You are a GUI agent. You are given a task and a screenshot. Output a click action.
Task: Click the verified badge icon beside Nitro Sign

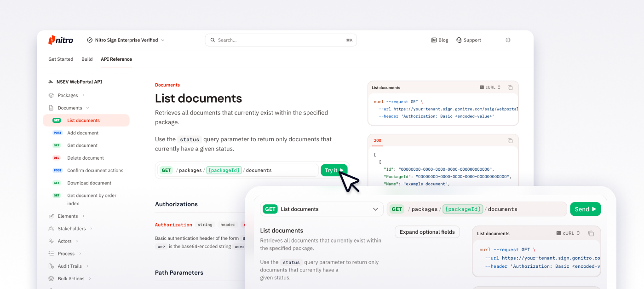90,40
